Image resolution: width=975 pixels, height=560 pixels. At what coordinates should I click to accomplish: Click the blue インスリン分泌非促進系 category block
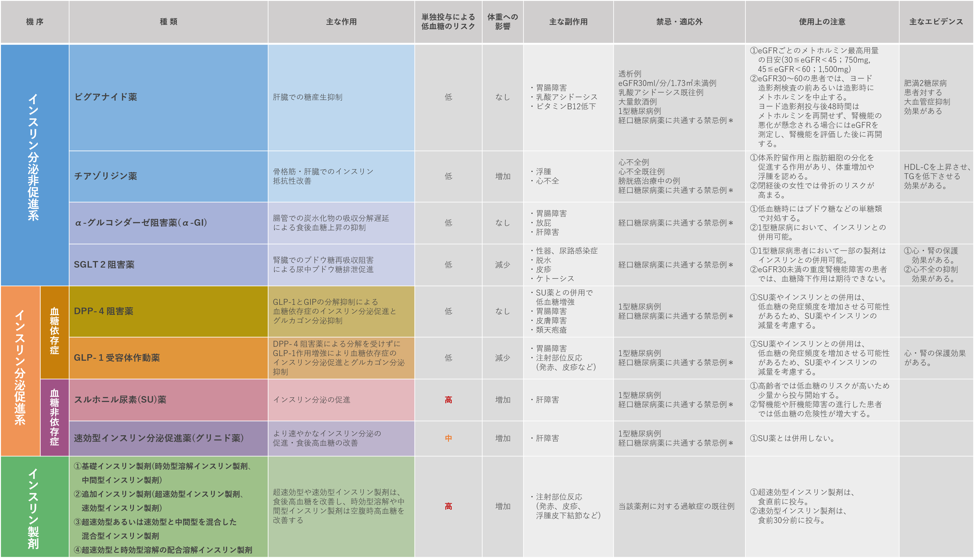point(34,158)
